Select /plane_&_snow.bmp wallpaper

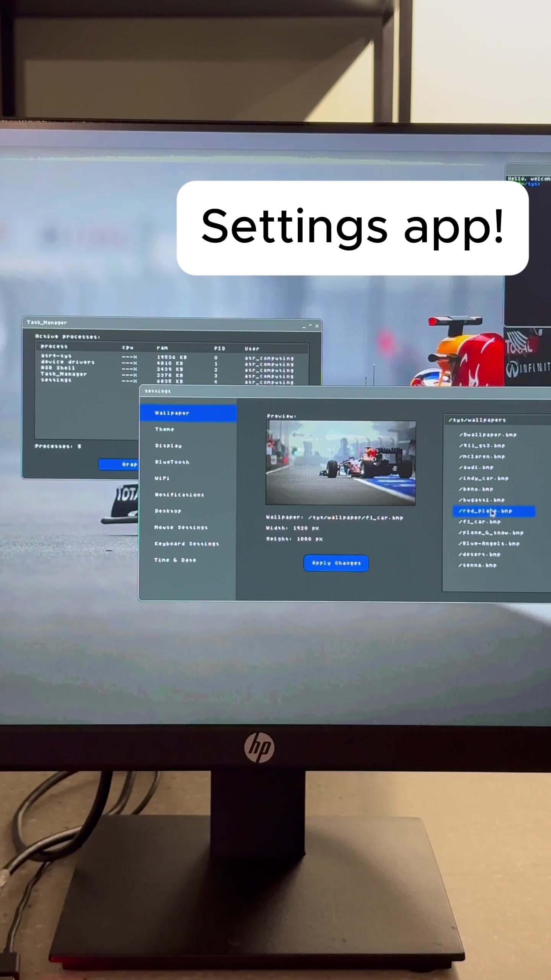pyautogui.click(x=491, y=533)
